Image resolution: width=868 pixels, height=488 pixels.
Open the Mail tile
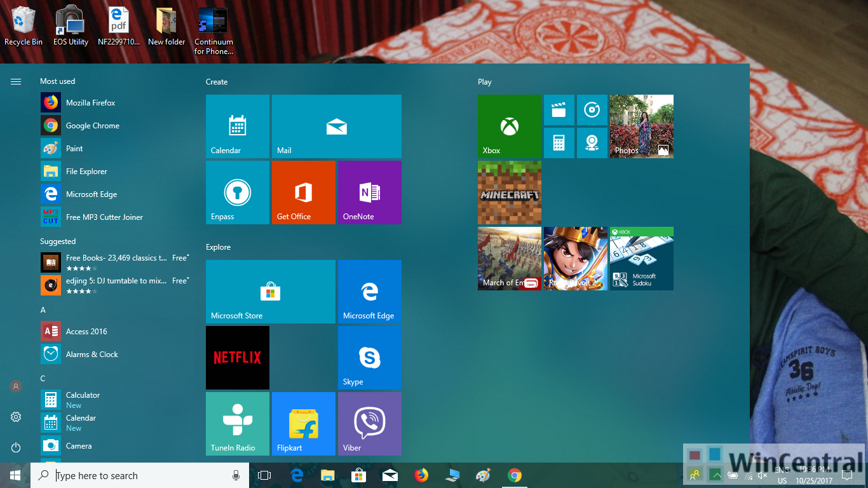(x=337, y=126)
